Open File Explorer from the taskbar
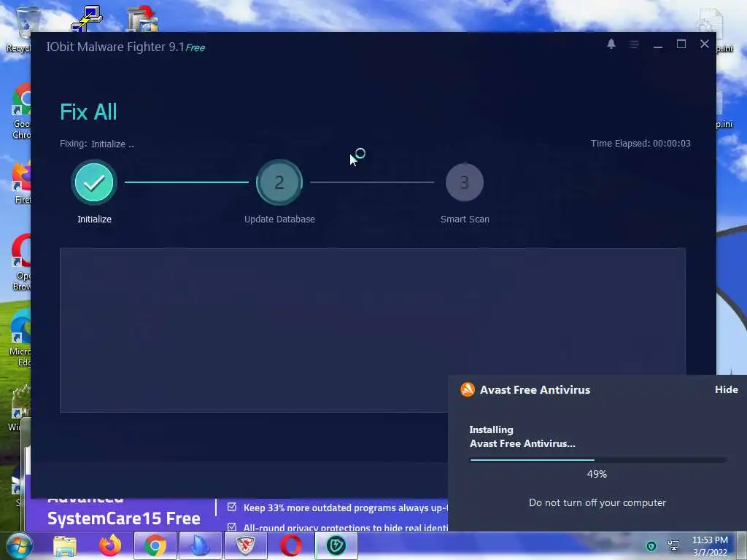The width and height of the screenshot is (747, 560). coord(65,545)
